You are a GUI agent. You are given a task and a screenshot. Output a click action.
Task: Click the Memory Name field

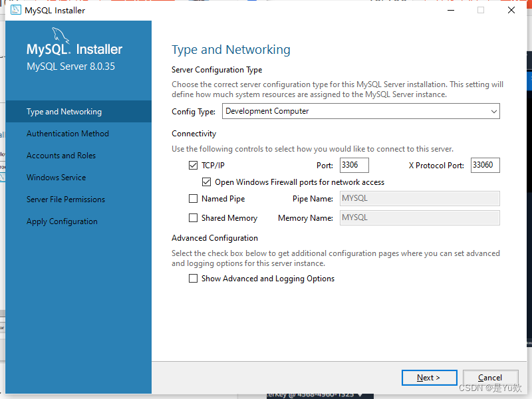[x=420, y=218]
